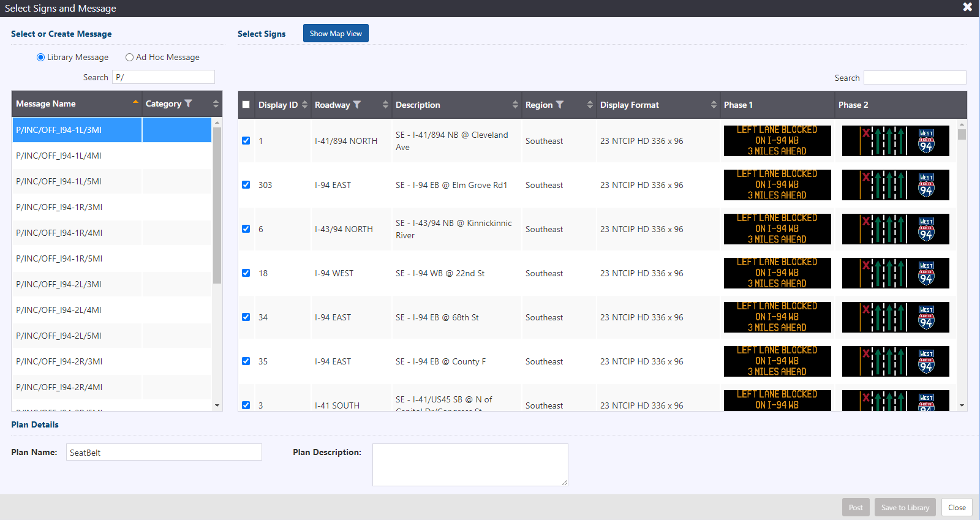Select message P/INC/OFF_I94-2R/3MI
The width and height of the screenshot is (980, 520).
click(x=112, y=361)
